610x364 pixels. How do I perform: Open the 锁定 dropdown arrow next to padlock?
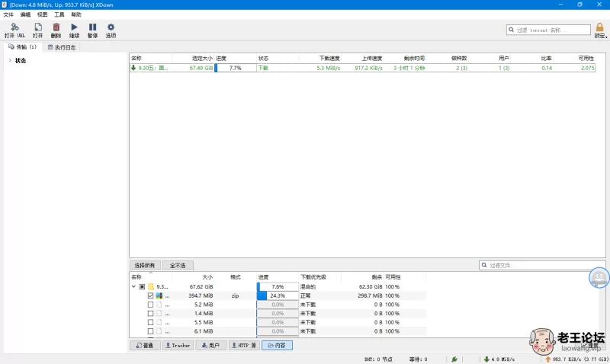click(606, 37)
